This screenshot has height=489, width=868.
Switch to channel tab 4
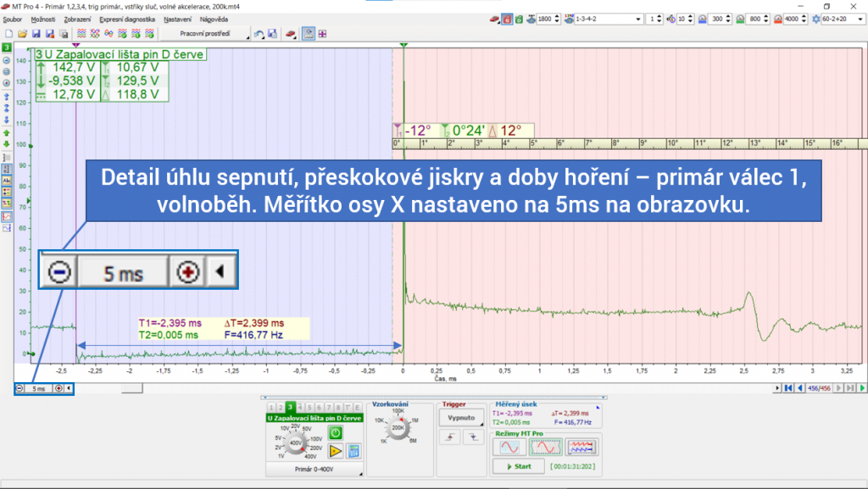click(x=300, y=407)
